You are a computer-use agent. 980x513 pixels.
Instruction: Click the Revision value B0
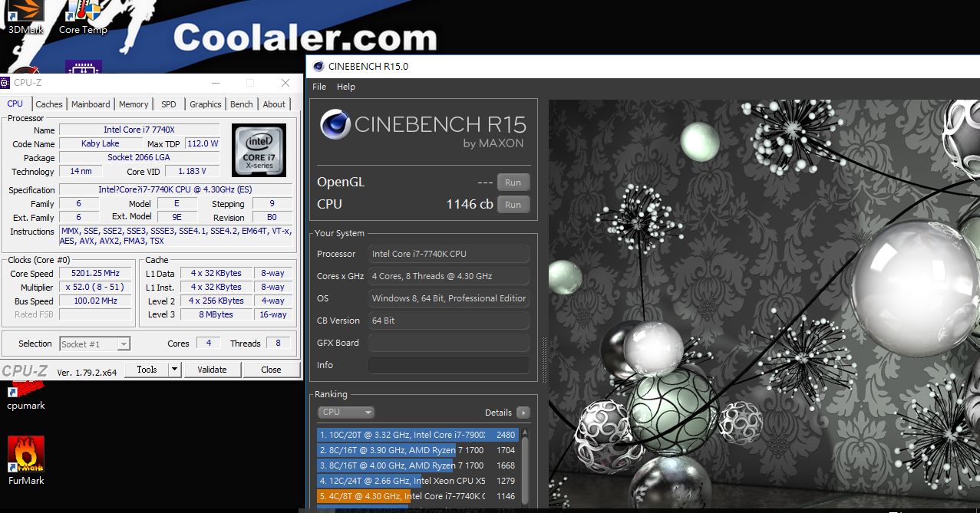click(272, 218)
